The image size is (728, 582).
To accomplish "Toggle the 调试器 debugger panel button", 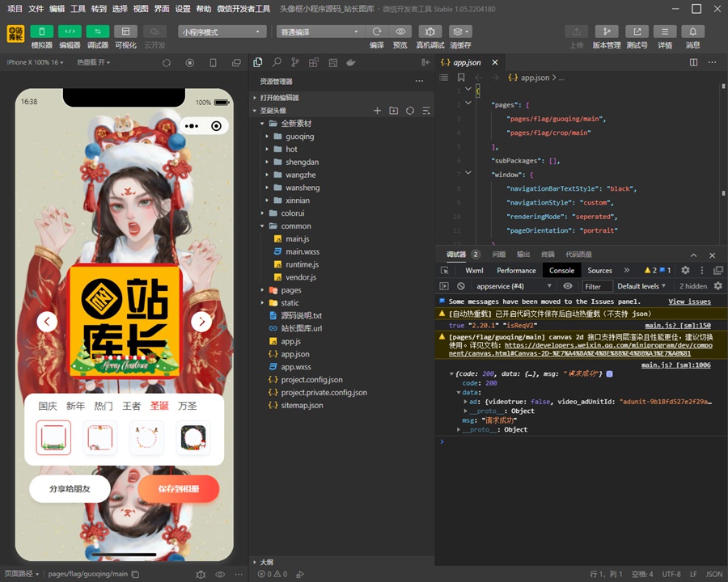I will point(97,32).
